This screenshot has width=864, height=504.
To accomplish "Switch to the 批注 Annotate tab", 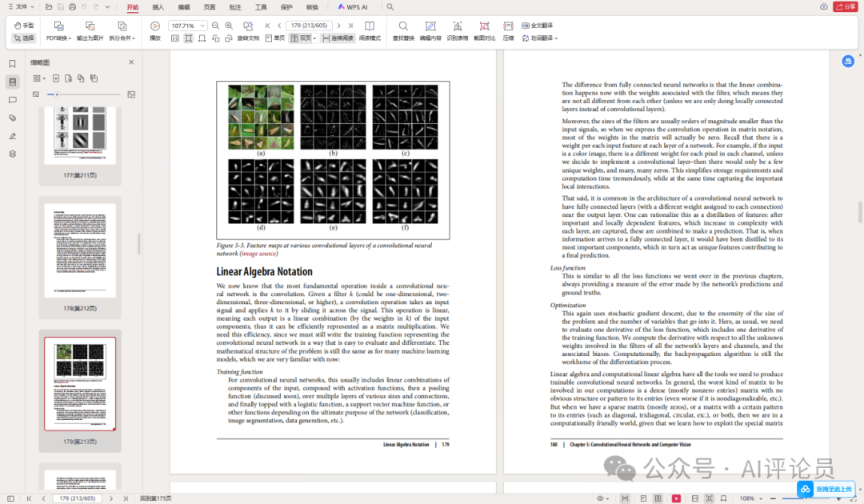I will pyautogui.click(x=235, y=7).
